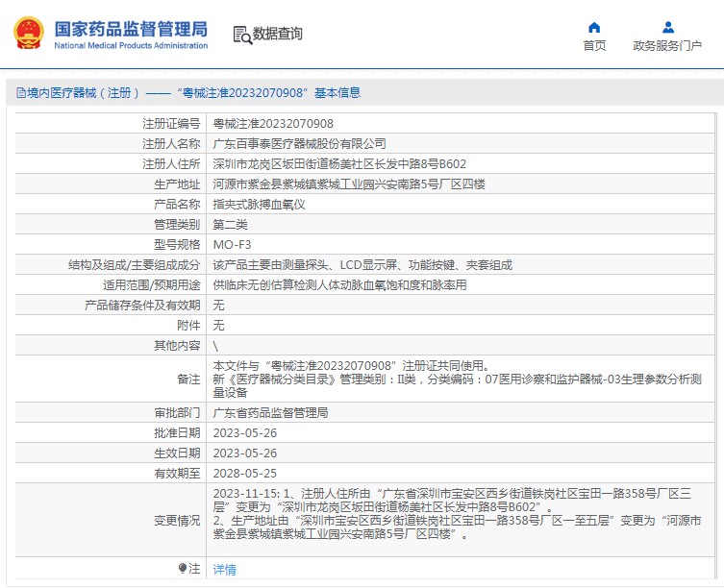Click the 境内医疗器械 基本信息 header bar
Screen dimensions: 724x588
(x=362, y=93)
